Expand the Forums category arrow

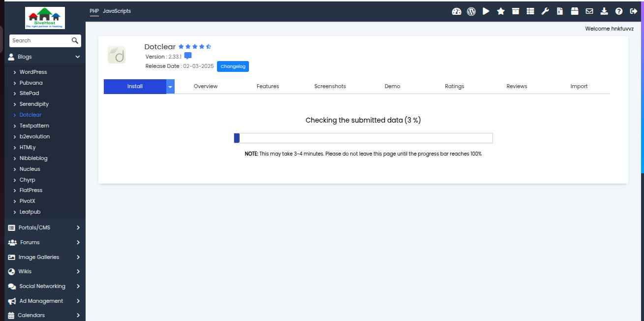click(x=78, y=243)
